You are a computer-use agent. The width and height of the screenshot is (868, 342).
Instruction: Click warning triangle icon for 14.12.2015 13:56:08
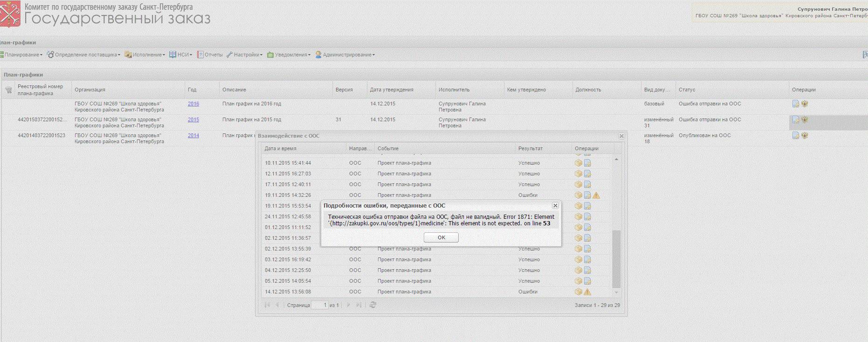point(587,292)
